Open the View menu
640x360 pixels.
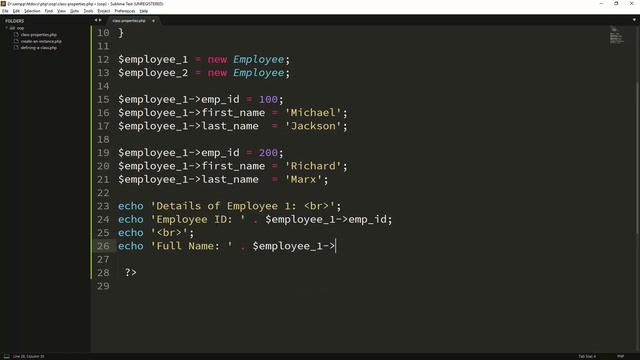point(61,11)
